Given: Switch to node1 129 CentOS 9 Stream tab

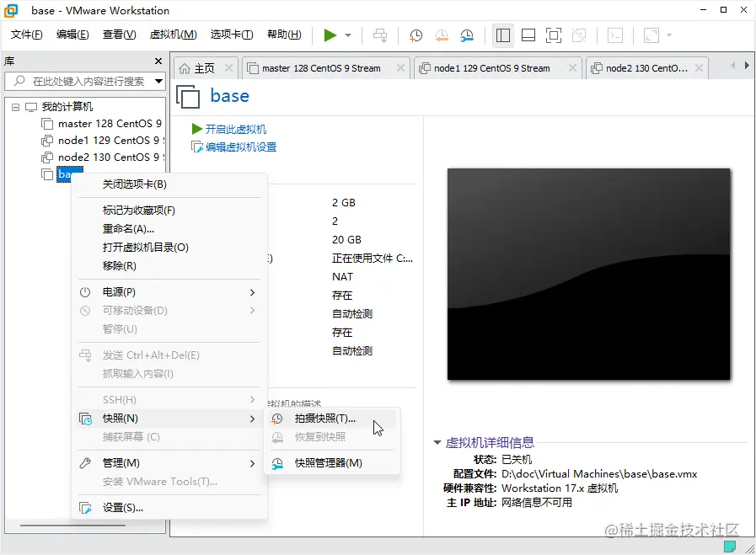Looking at the screenshot, I should coord(492,68).
